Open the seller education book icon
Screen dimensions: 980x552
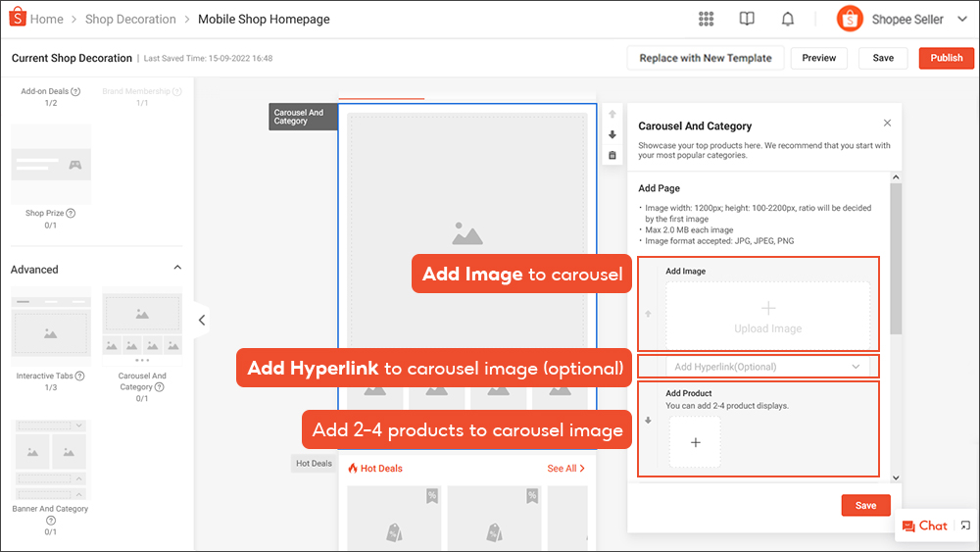click(x=747, y=19)
